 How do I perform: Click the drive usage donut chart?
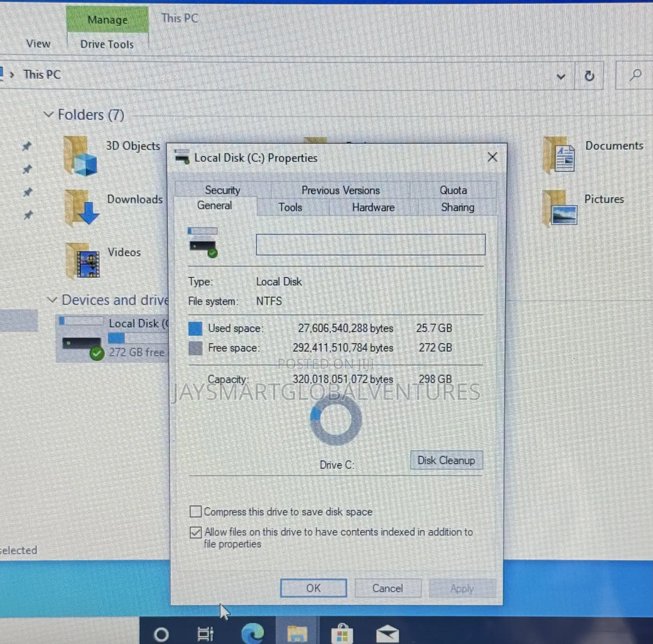click(336, 420)
